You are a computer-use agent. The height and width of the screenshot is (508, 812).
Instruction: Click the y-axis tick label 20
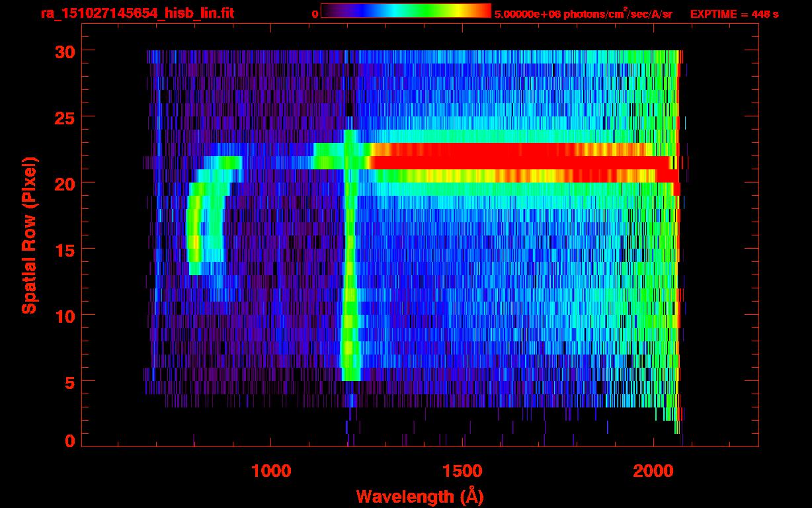65,183
